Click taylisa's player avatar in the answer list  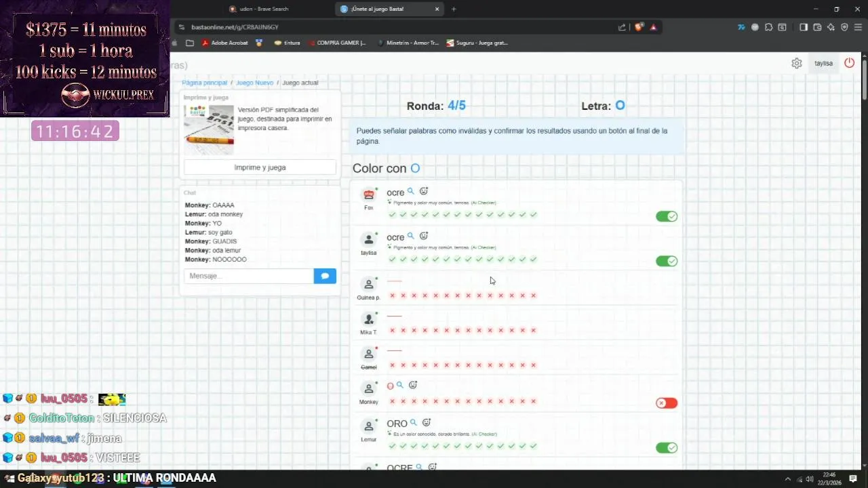point(369,239)
